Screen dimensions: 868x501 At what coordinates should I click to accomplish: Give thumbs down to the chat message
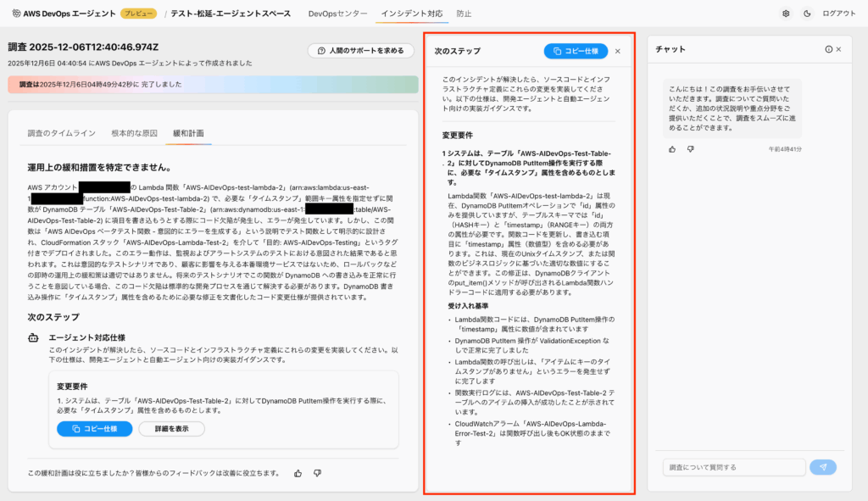690,149
